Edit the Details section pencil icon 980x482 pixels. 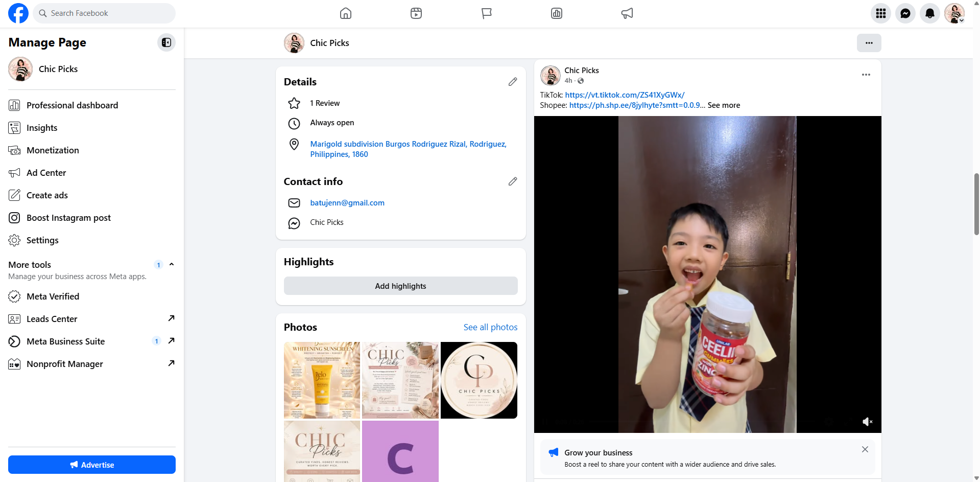(513, 82)
